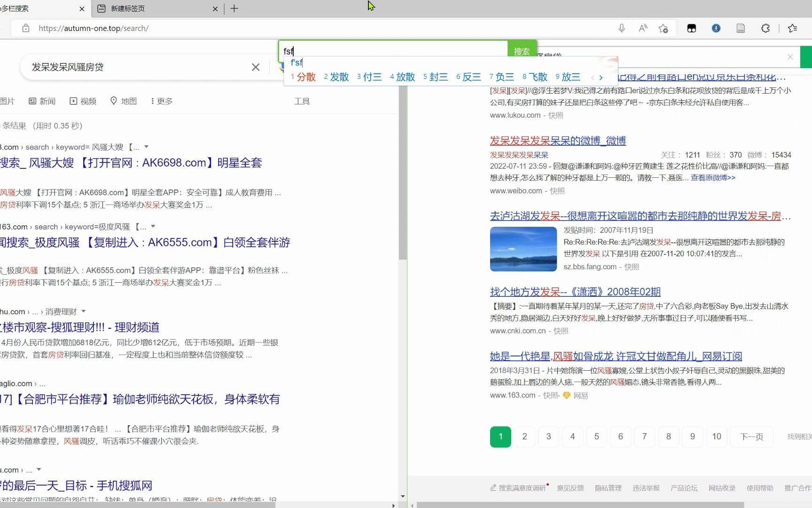Select IME candidate 负三

tap(501, 77)
